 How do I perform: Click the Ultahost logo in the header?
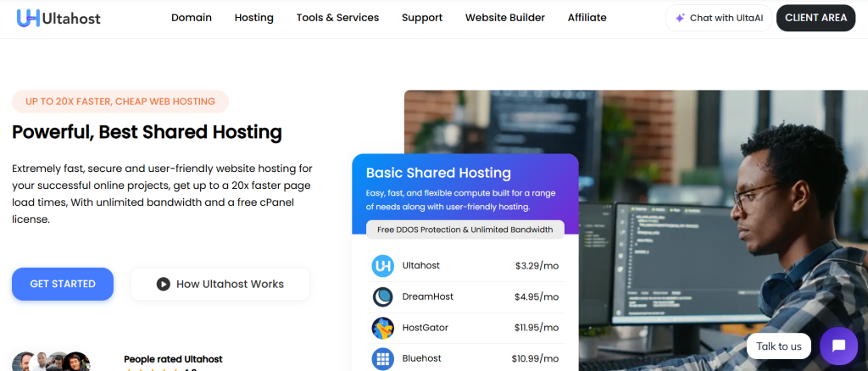tap(58, 18)
